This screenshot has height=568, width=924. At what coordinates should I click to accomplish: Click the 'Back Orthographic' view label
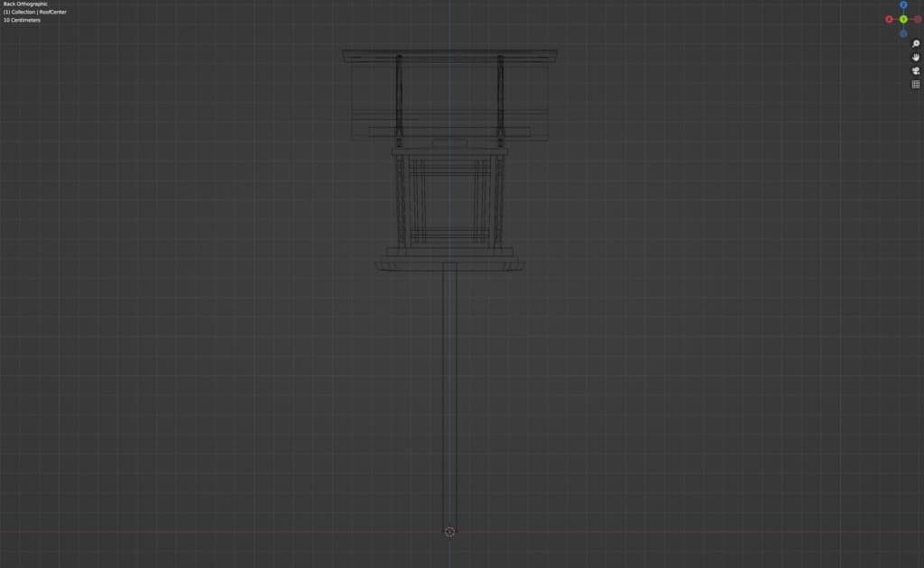(25, 4)
